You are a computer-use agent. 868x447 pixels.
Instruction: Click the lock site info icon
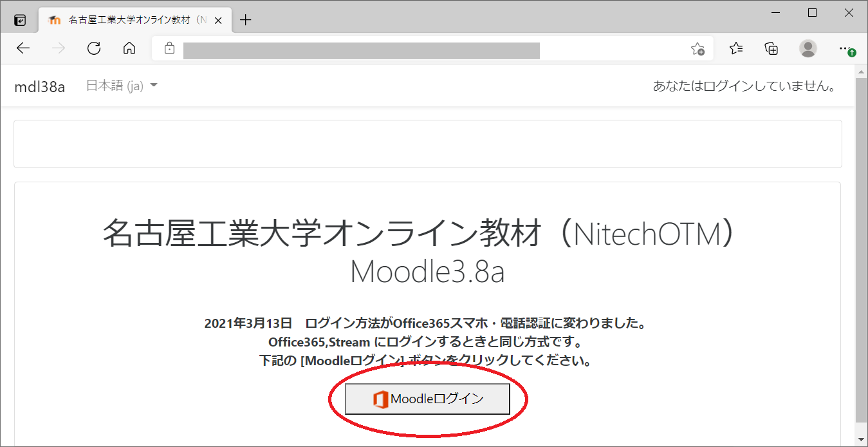pos(169,48)
